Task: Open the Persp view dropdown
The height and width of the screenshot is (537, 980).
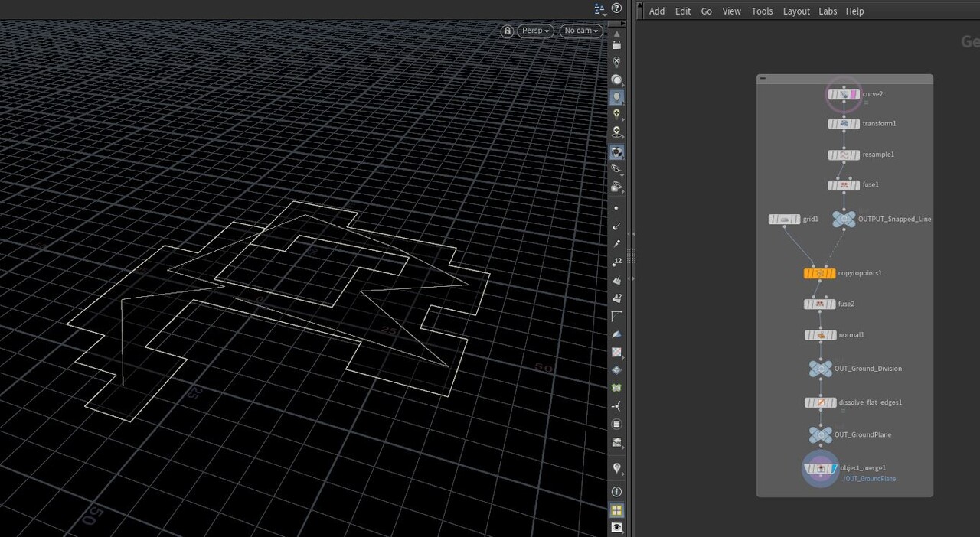Action: (x=535, y=31)
